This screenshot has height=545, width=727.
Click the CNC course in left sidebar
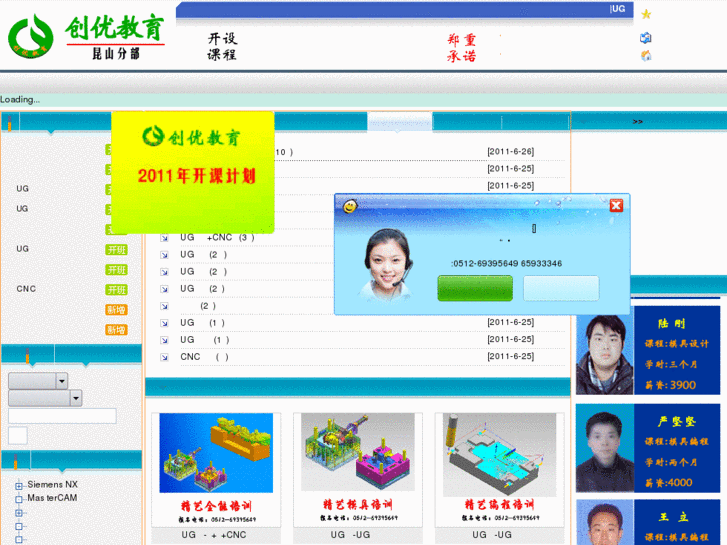[x=26, y=289]
